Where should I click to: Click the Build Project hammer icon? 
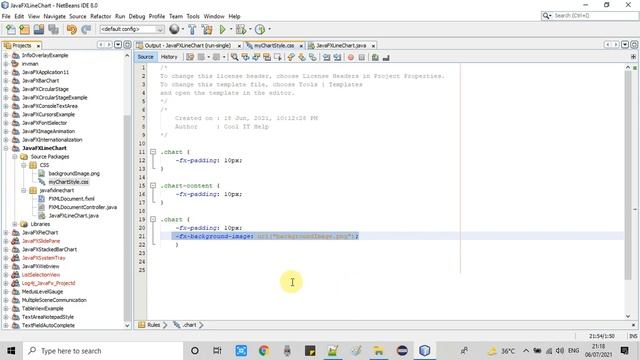tap(192, 29)
